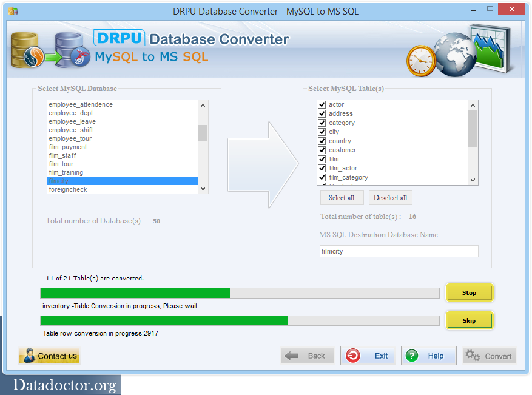Click the MS SQL database cylinder icon
This screenshot has height=395, width=532.
(x=72, y=50)
